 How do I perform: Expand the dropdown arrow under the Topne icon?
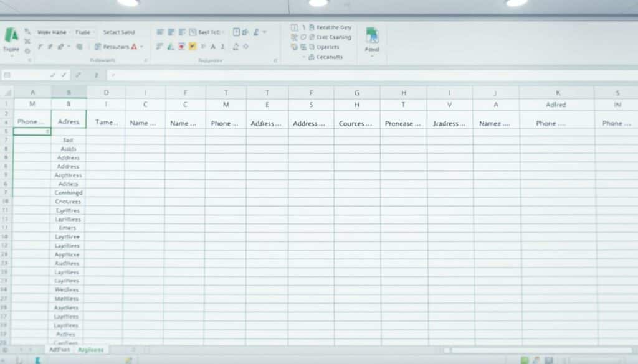coord(11,56)
